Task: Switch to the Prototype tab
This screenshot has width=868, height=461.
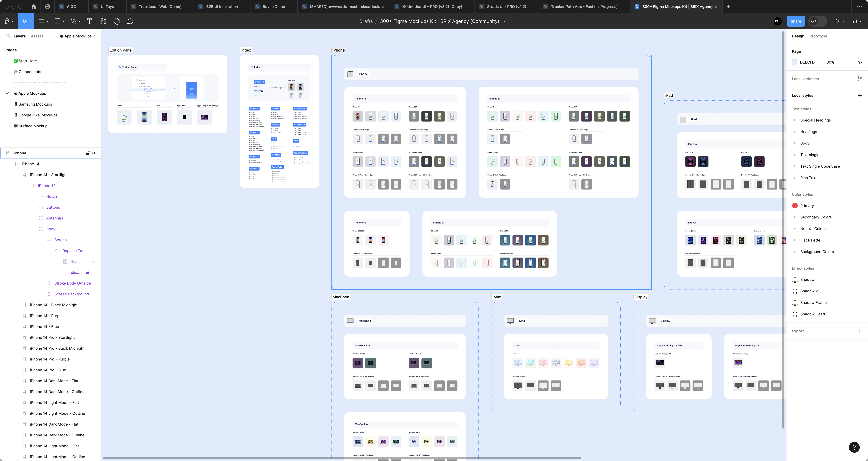Action: point(818,36)
